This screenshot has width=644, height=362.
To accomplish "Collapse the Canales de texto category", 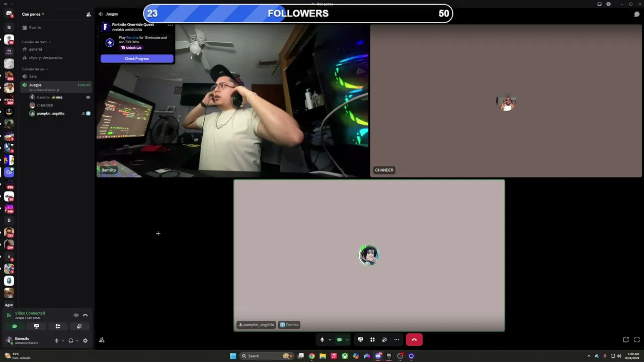I will point(36,42).
